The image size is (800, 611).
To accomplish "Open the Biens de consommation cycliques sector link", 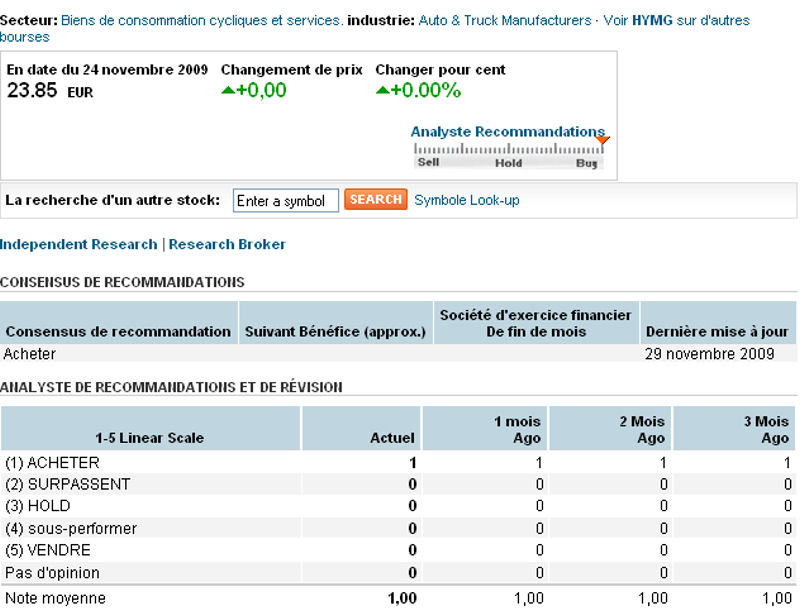I will tap(202, 20).
